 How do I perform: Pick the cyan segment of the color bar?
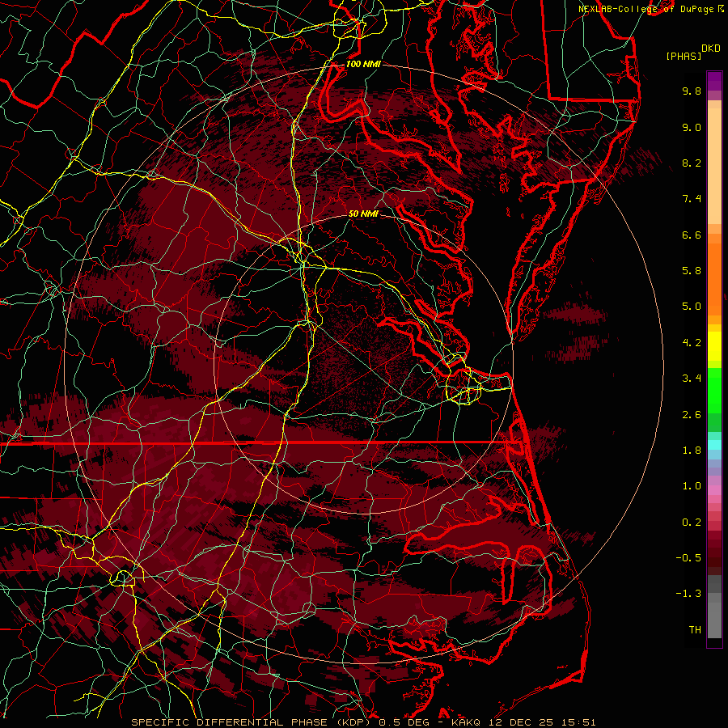[x=714, y=445]
